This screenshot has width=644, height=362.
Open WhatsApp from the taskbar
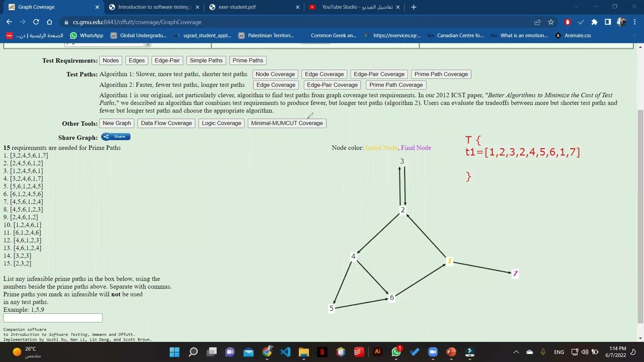396,352
